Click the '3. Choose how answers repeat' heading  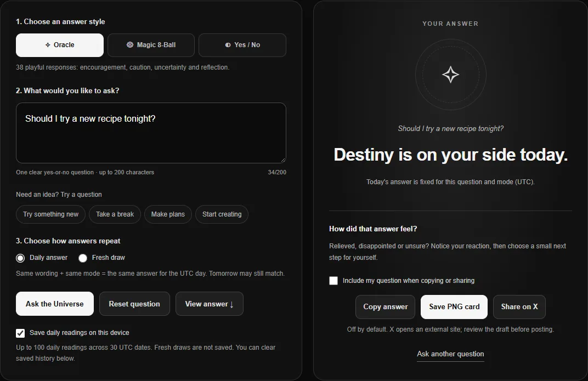(x=68, y=241)
